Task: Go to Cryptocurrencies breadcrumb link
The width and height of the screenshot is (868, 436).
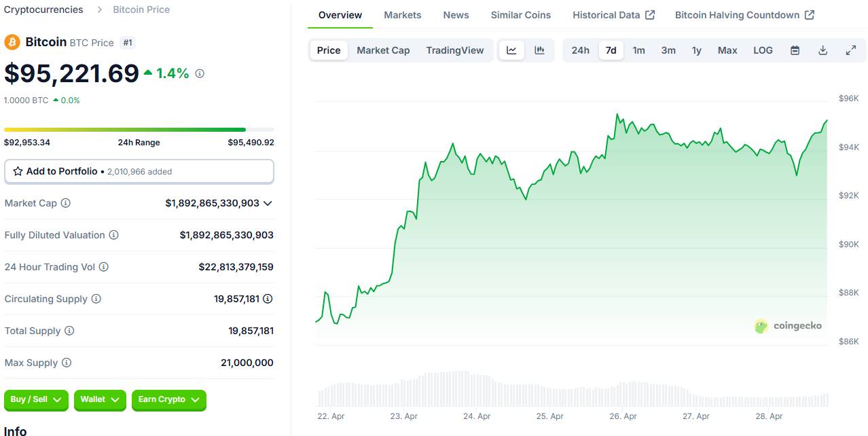Action: click(43, 10)
